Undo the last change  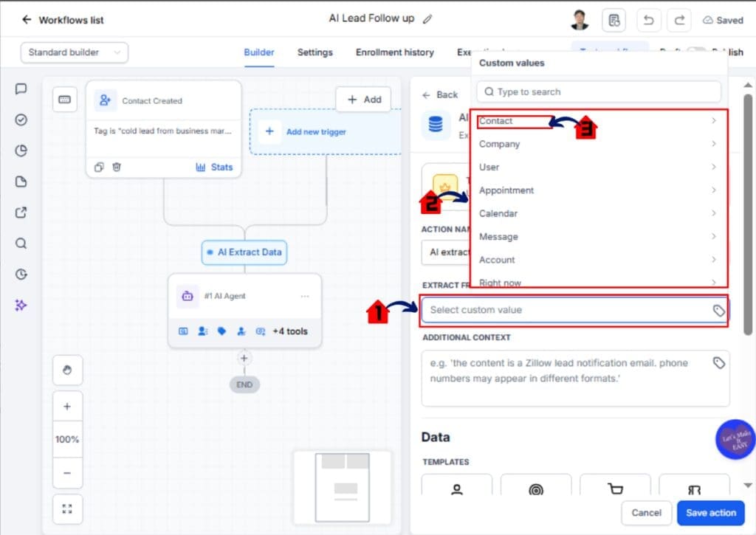tap(648, 20)
